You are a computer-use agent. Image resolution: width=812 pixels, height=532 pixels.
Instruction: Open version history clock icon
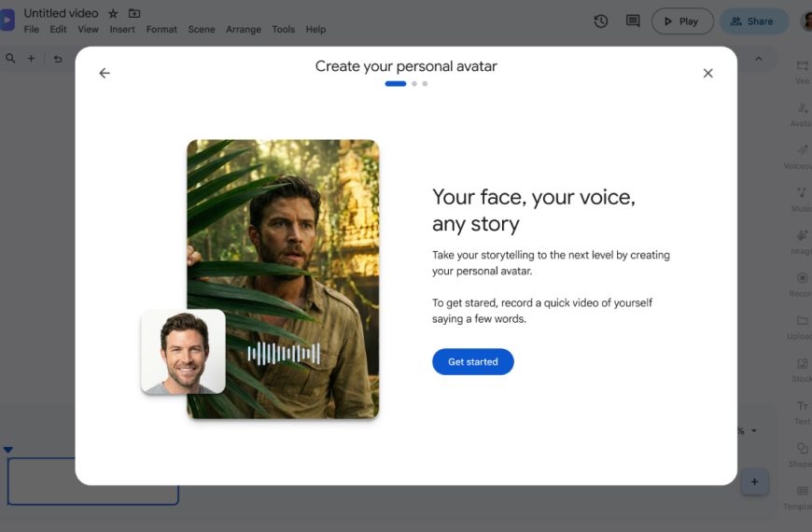click(x=601, y=21)
